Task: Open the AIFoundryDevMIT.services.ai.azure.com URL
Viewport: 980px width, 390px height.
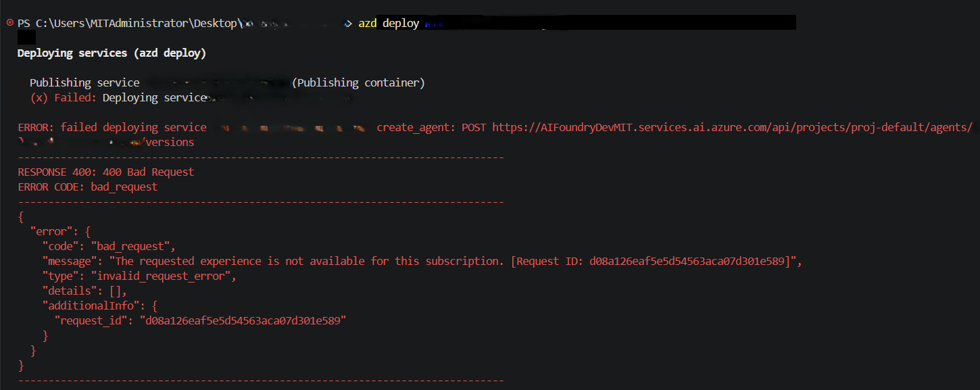Action: pos(732,127)
